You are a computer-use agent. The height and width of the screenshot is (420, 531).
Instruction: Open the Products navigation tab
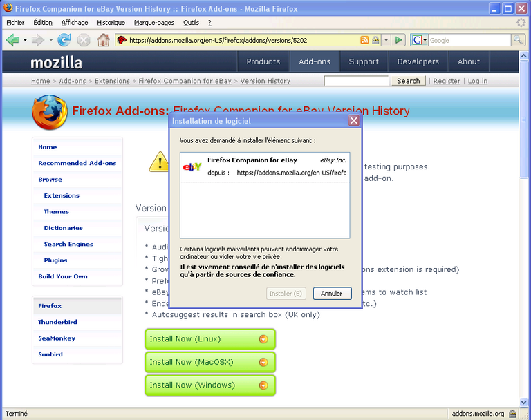tap(263, 61)
